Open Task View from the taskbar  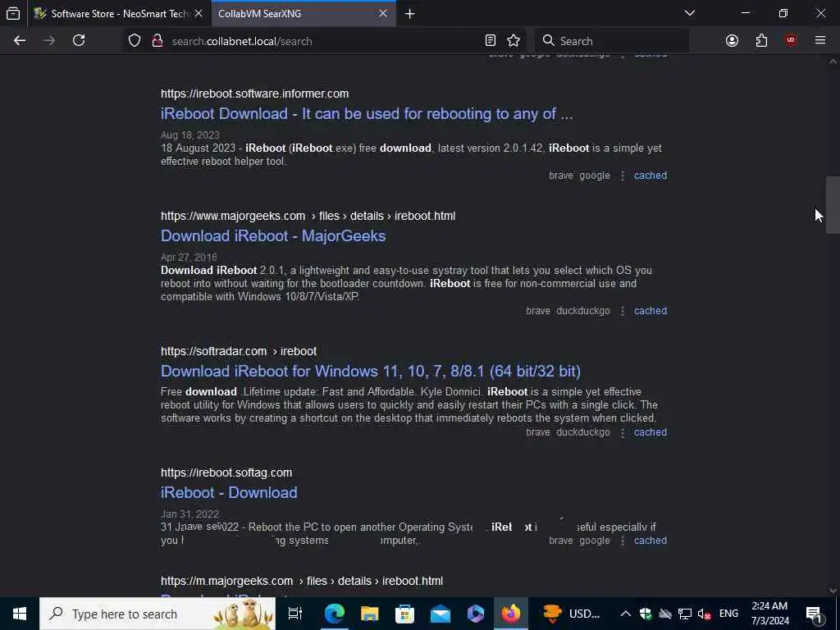click(295, 614)
